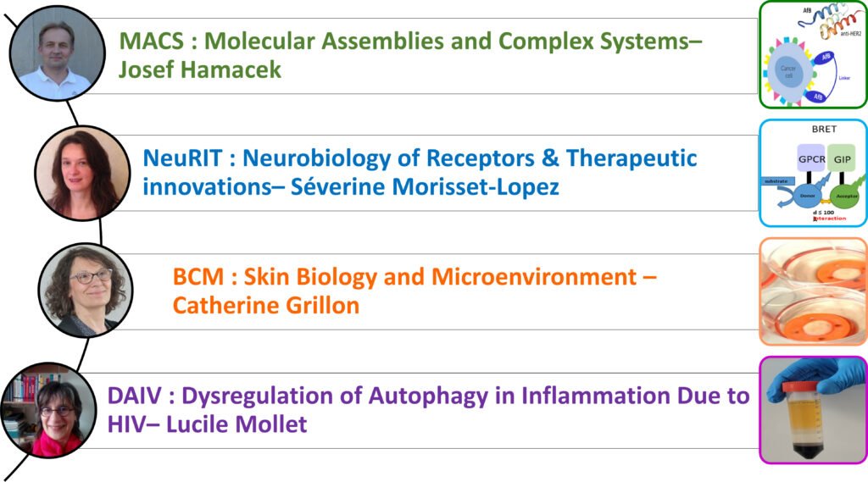Click Lucile Mollet's portrait photo
The image size is (868, 482).
click(x=41, y=413)
